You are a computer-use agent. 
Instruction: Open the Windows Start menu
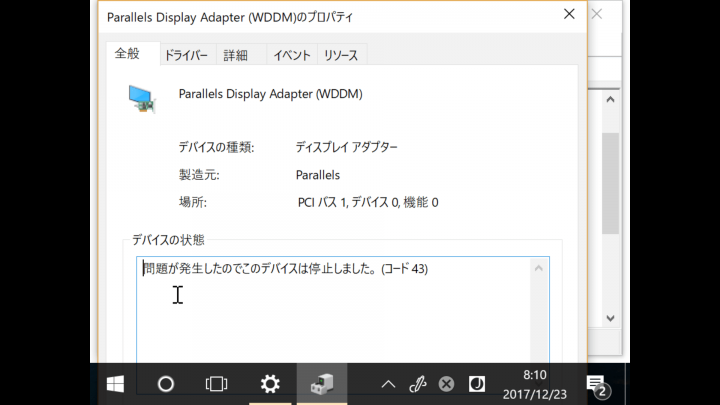(115, 384)
